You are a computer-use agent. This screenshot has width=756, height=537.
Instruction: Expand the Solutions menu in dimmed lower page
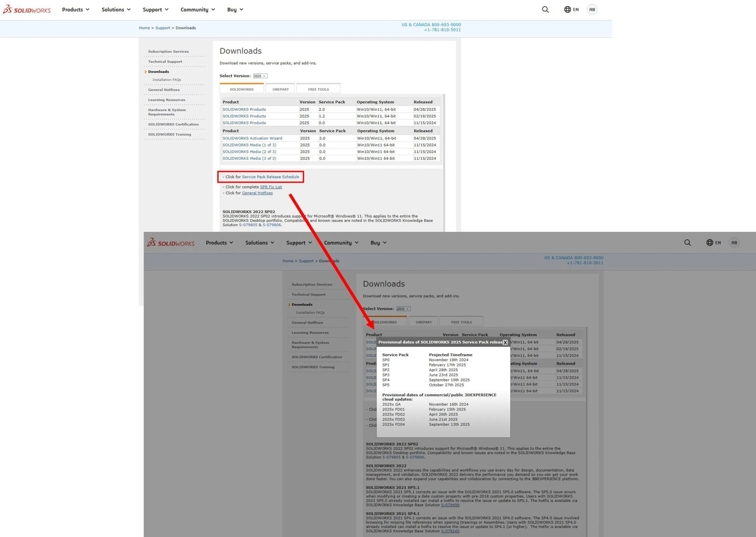click(260, 243)
